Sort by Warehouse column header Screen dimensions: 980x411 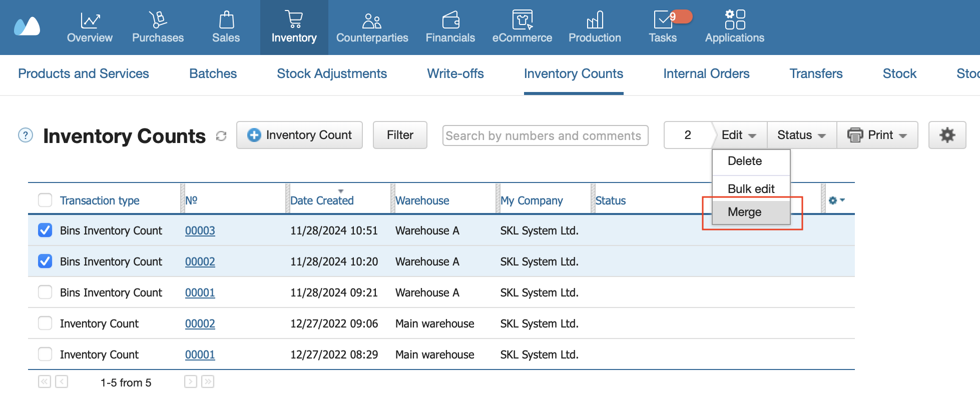(422, 200)
